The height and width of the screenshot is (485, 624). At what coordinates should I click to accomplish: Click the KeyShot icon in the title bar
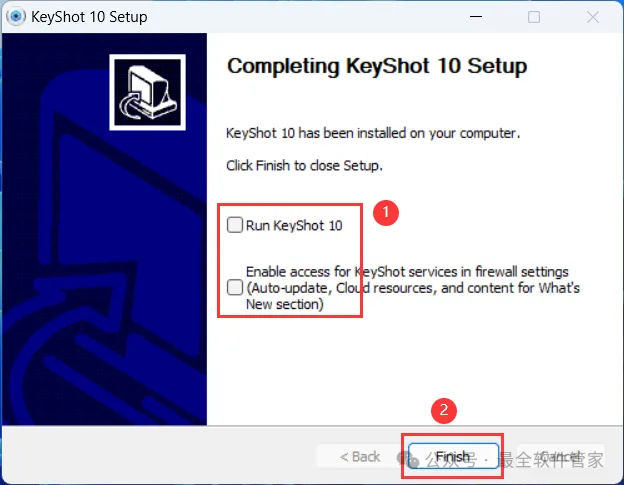coord(16,17)
